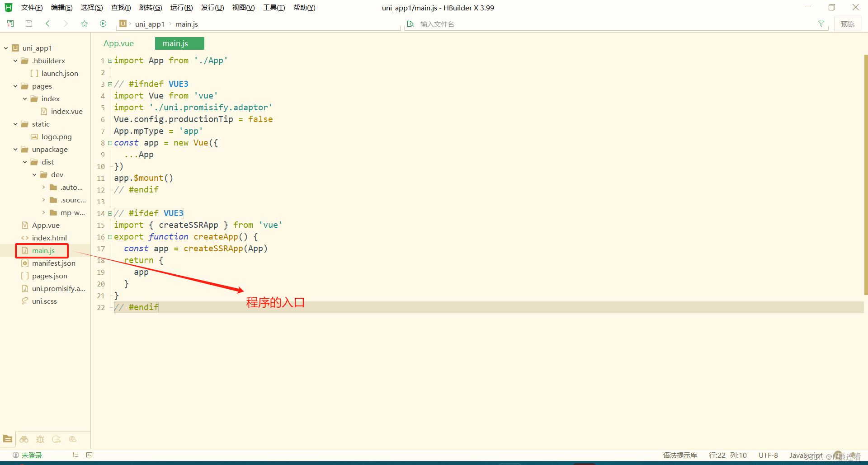This screenshot has width=868, height=465.
Task: Open the 运行(R) menu
Action: (x=181, y=8)
